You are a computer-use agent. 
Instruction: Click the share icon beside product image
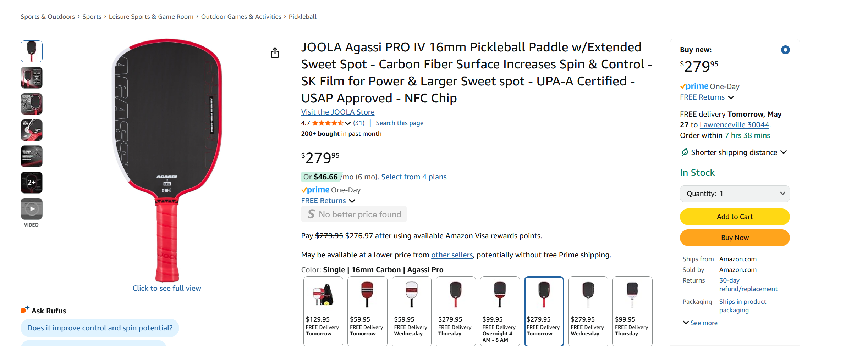point(275,53)
